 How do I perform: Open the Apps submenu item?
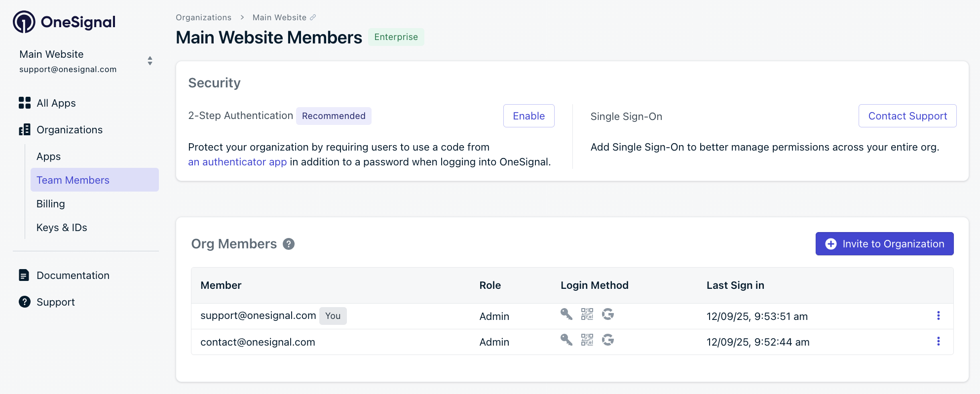coord(48,157)
